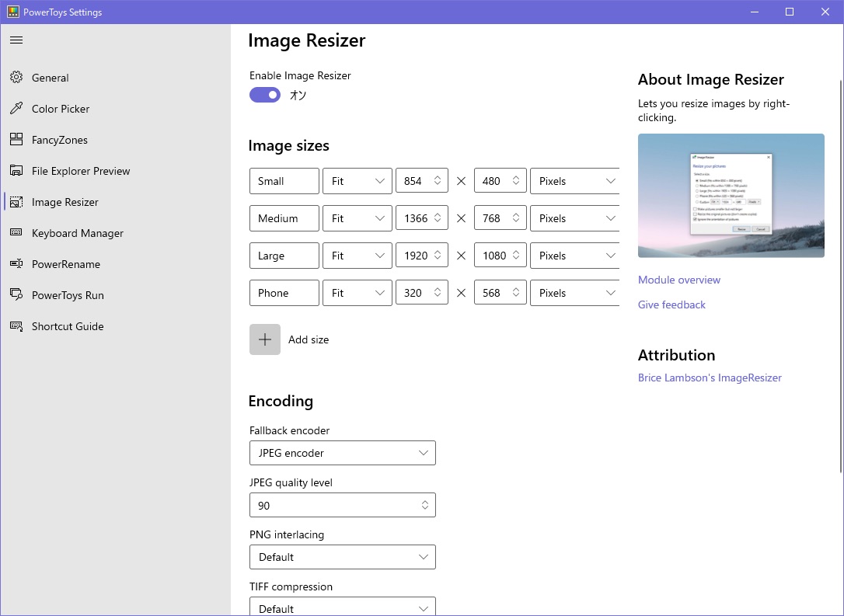Viewport: 844px width, 616px height.
Task: Click the PowerToys Run icon
Action: tap(16, 295)
